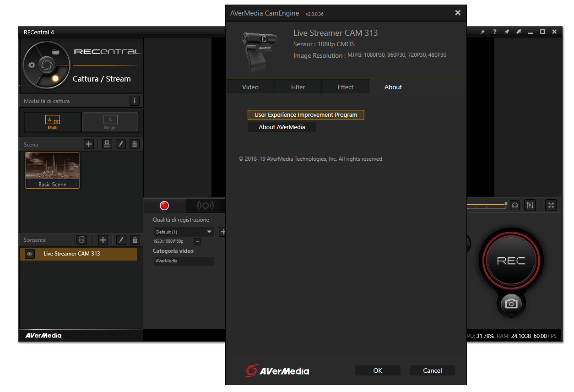
Task: Open help question mark in RECentral
Action: (495, 32)
